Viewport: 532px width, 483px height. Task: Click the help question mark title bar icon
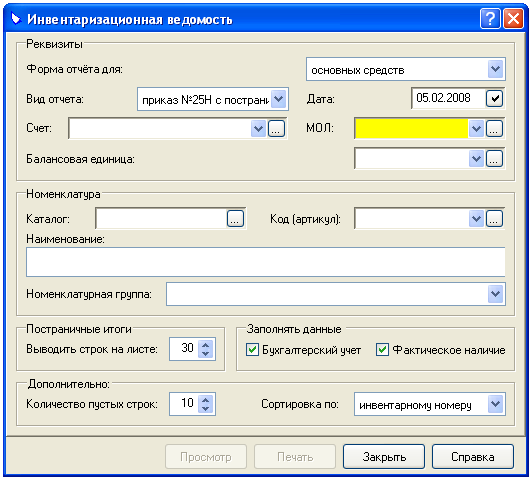pos(490,19)
